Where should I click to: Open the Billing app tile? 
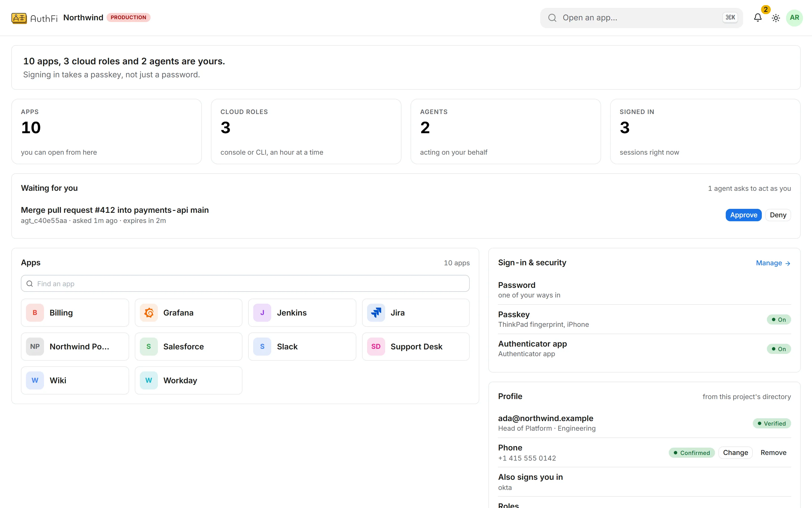75,313
